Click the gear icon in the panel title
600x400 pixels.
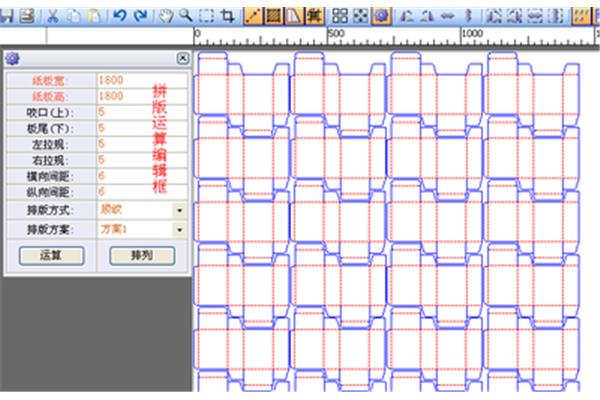pyautogui.click(x=13, y=59)
